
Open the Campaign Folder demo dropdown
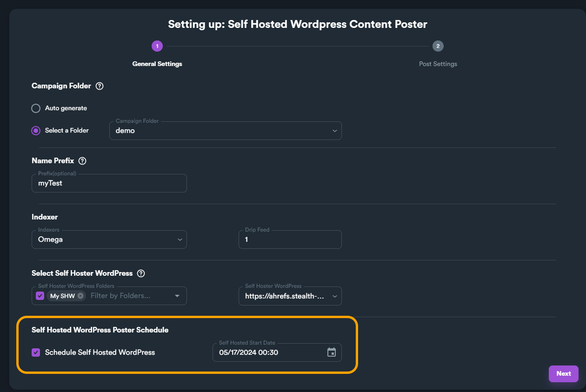point(225,131)
